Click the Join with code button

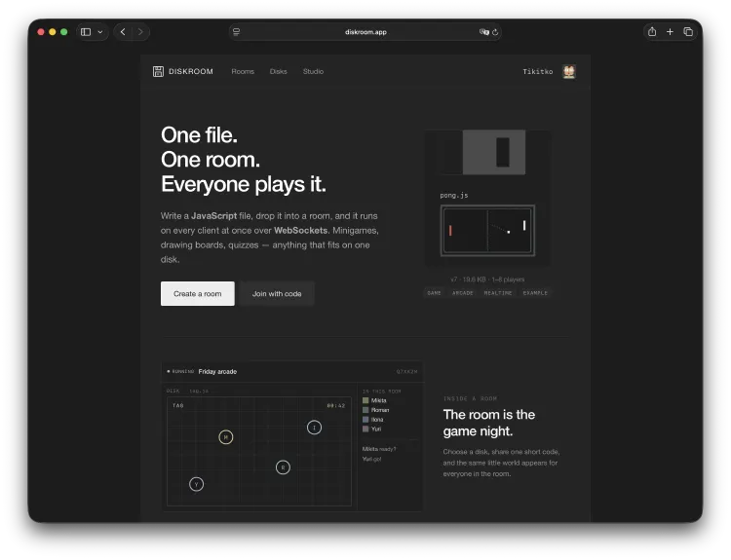point(277,293)
